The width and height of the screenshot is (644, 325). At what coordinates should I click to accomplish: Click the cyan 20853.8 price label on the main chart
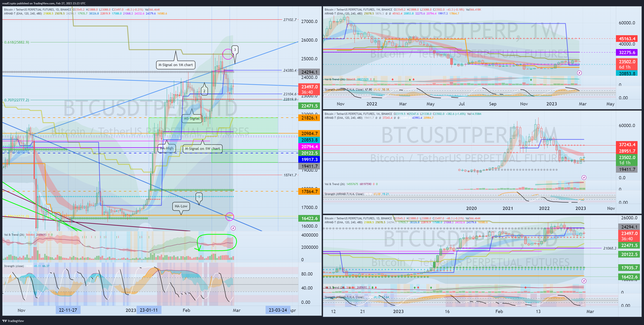point(309,140)
